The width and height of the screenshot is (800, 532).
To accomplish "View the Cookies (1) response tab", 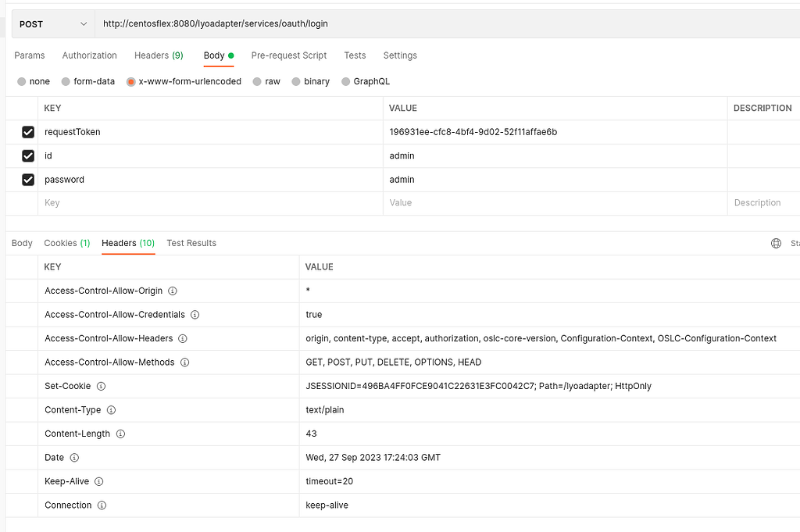I will 66,243.
